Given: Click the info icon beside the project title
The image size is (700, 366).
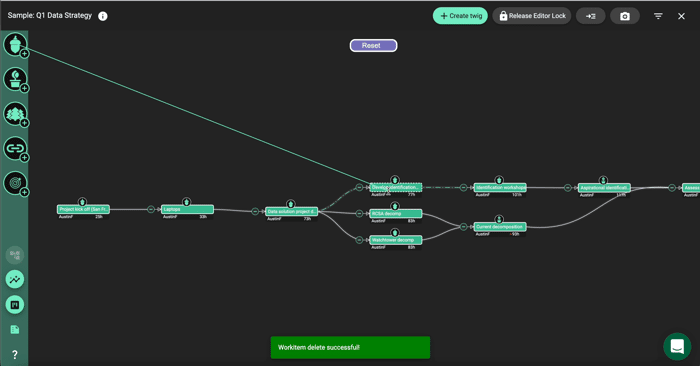Looking at the screenshot, I should tap(103, 16).
